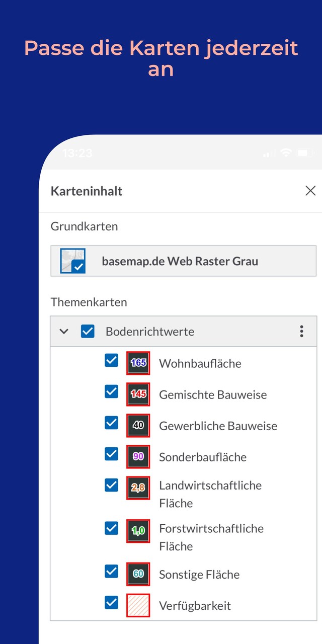Tap the Sonstige Fläche layer label

[199, 575]
